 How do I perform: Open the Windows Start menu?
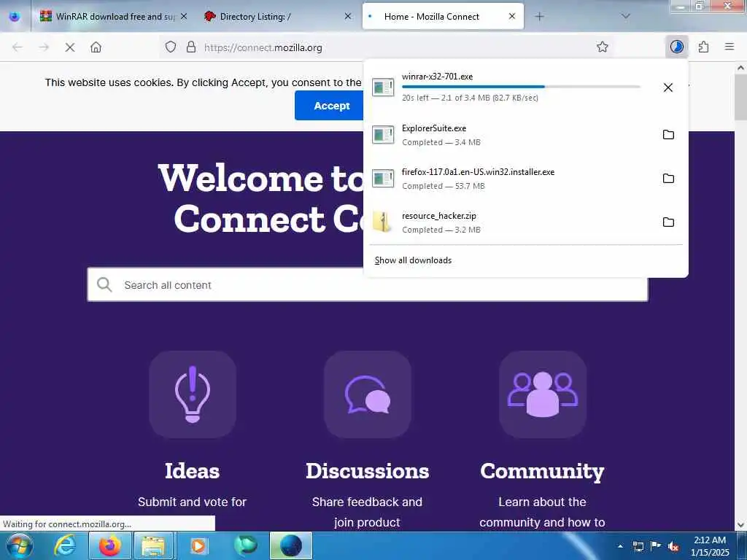(x=20, y=545)
